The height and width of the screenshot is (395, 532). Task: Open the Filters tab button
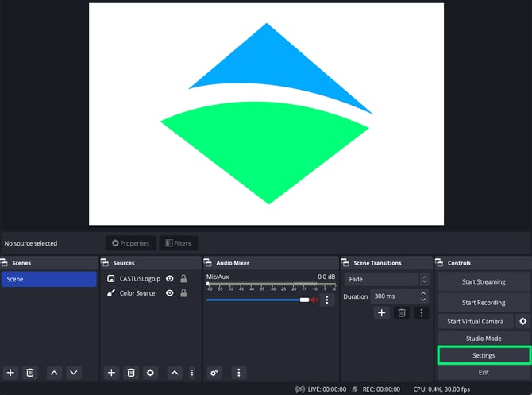click(179, 243)
